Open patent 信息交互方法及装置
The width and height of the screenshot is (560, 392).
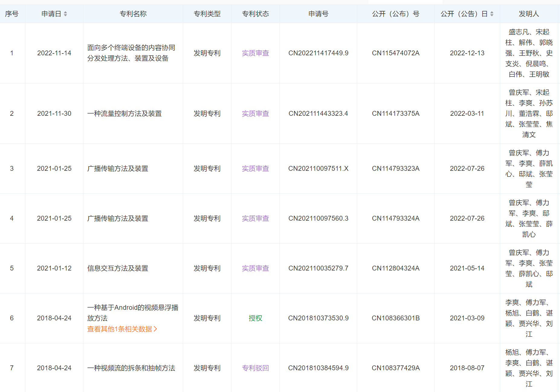(118, 268)
